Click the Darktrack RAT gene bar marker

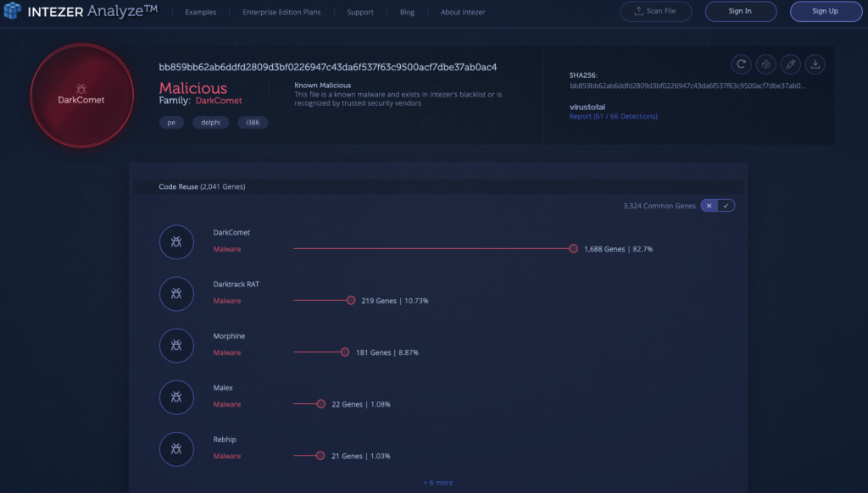[x=351, y=301]
